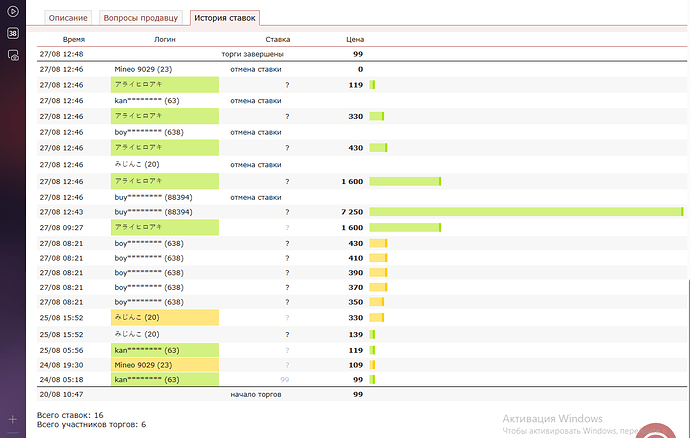Click the longest green bar for price 7 250
The width and height of the screenshot is (690, 438).
pyautogui.click(x=526, y=212)
